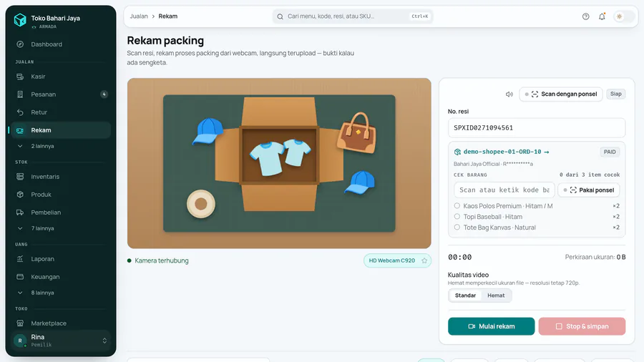The height and width of the screenshot is (362, 644).
Task: Click the Pesanan badge showing 4
Action: pyautogui.click(x=104, y=94)
